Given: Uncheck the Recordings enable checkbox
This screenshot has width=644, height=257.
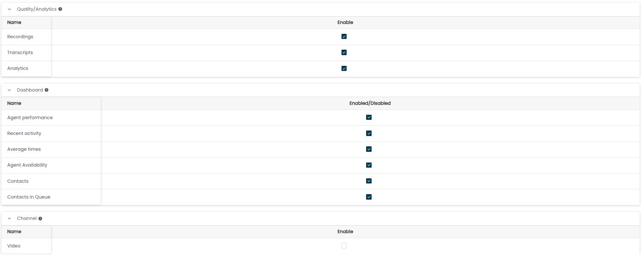Looking at the screenshot, I should tap(344, 36).
